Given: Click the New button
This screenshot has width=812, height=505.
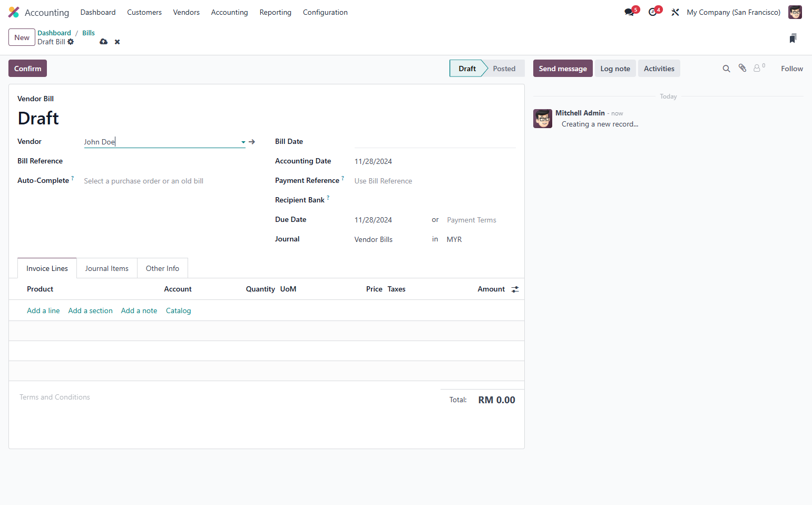Looking at the screenshot, I should click(22, 37).
